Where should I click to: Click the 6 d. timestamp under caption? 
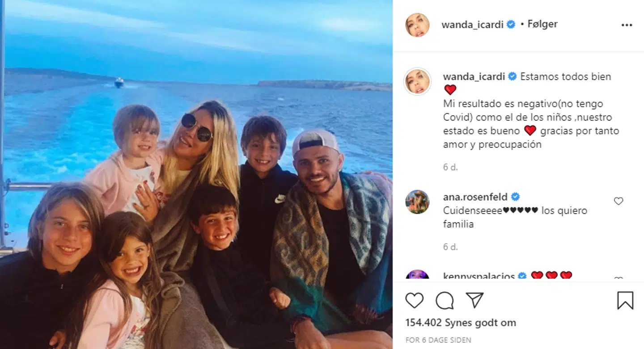(450, 167)
